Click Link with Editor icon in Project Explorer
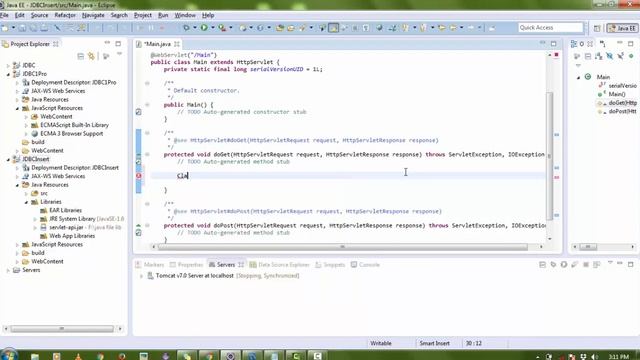Viewport: 640px width, 360px height. tap(91, 56)
